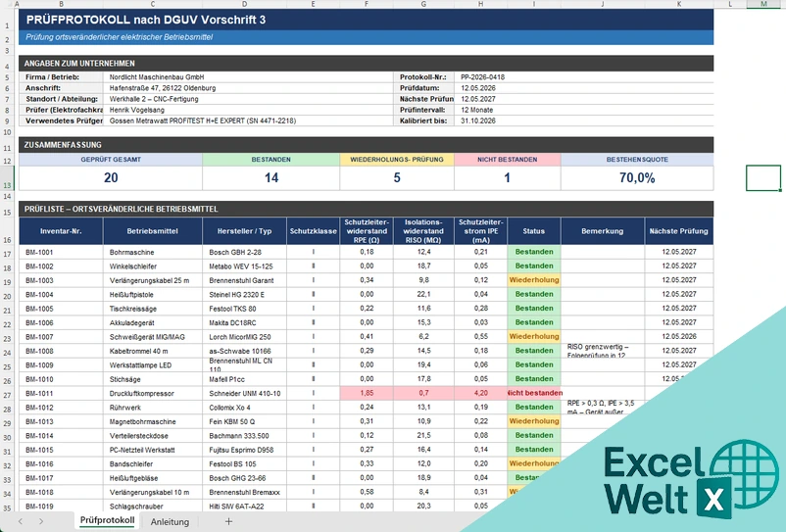The image size is (786, 532).
Task: Click the 'Bemerkung' column heading
Action: coord(603,231)
